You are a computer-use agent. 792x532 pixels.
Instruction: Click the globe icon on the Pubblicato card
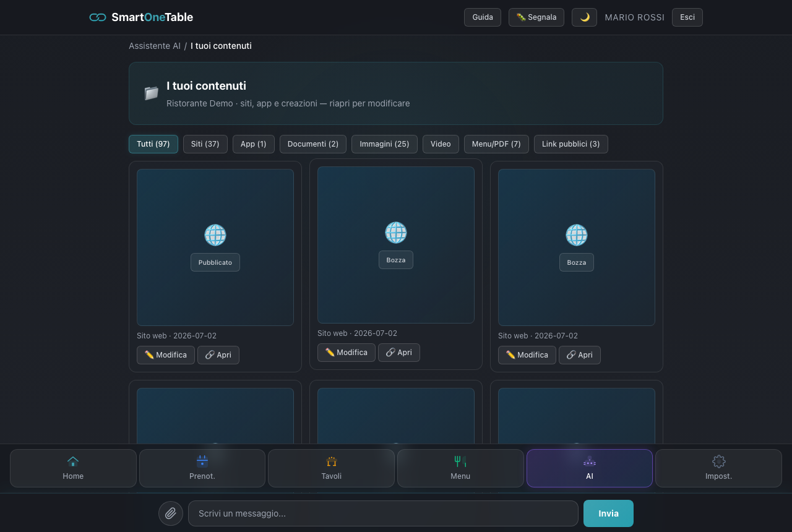tap(215, 235)
